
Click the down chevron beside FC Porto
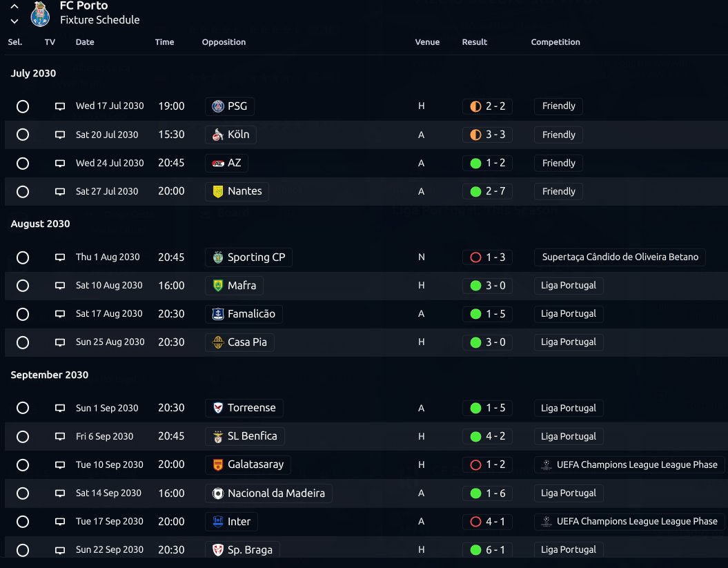point(14,21)
